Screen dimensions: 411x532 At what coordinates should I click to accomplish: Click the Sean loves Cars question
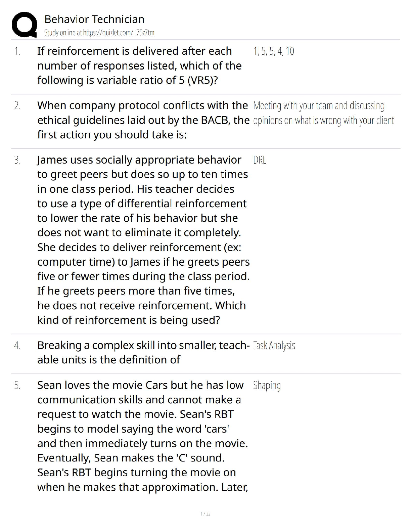[x=143, y=436]
